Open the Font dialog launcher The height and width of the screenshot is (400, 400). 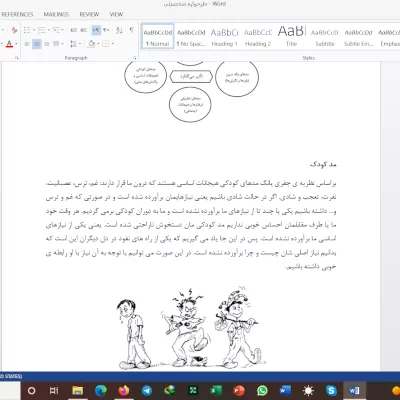pyautogui.click(x=17, y=58)
